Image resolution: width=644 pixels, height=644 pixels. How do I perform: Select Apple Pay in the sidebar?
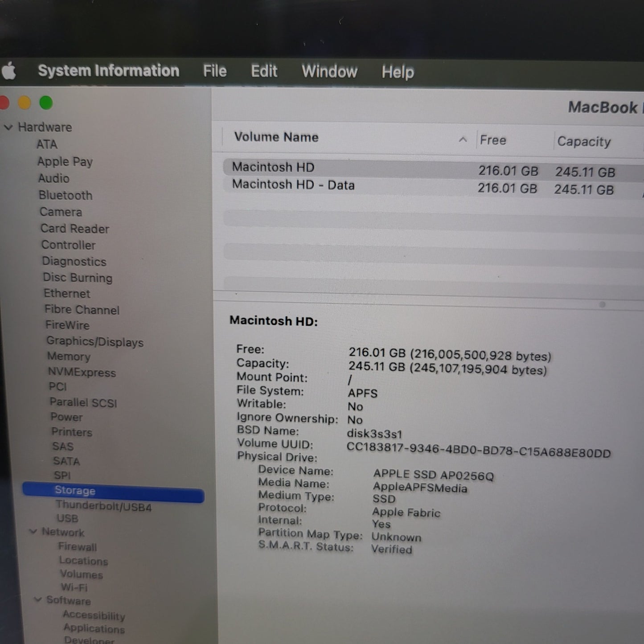[x=65, y=161]
